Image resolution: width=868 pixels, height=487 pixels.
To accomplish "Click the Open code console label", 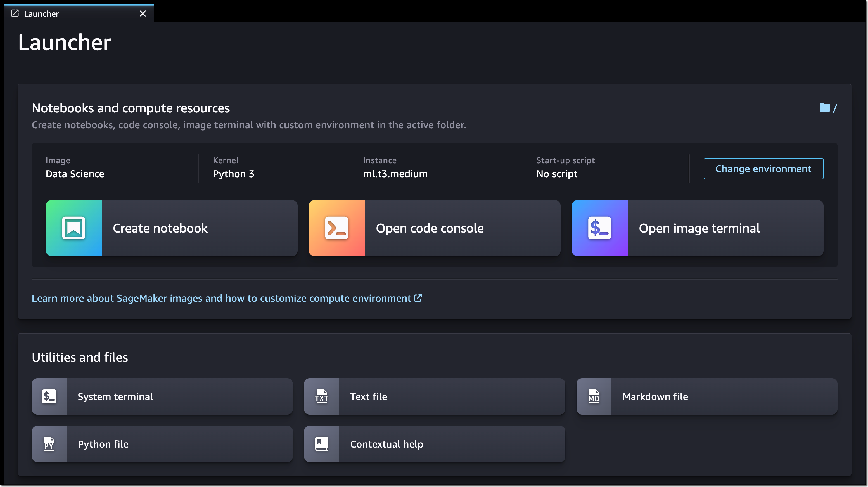I will (430, 228).
